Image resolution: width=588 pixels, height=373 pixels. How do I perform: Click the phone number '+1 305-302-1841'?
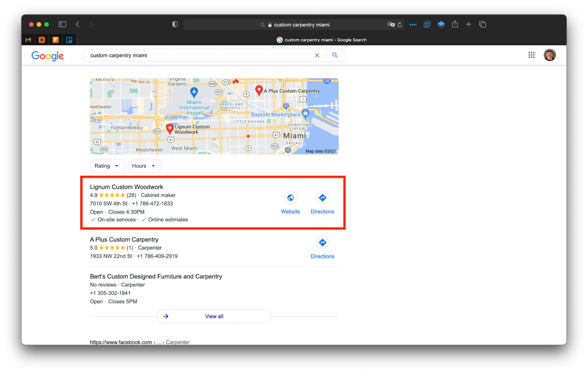point(110,293)
